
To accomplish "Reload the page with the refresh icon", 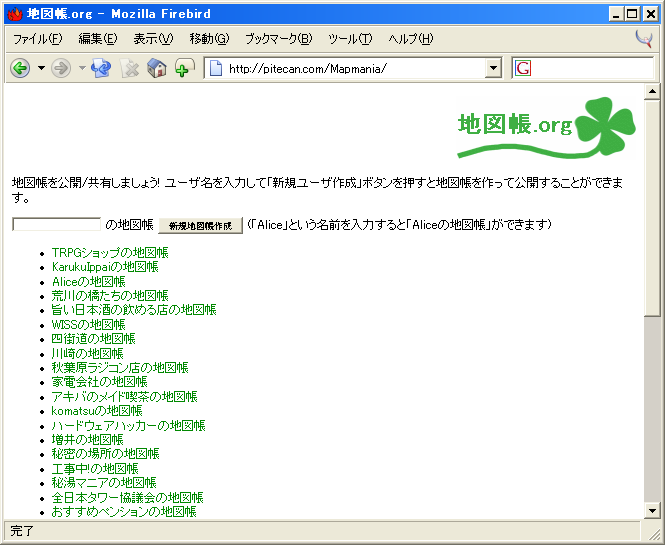I will (x=101, y=68).
